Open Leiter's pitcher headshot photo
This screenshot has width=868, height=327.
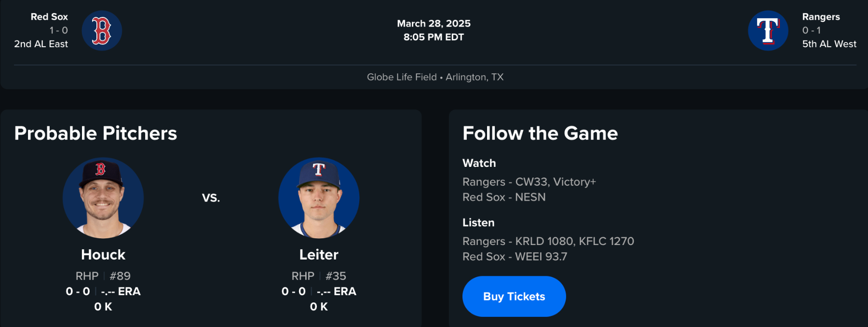[319, 198]
